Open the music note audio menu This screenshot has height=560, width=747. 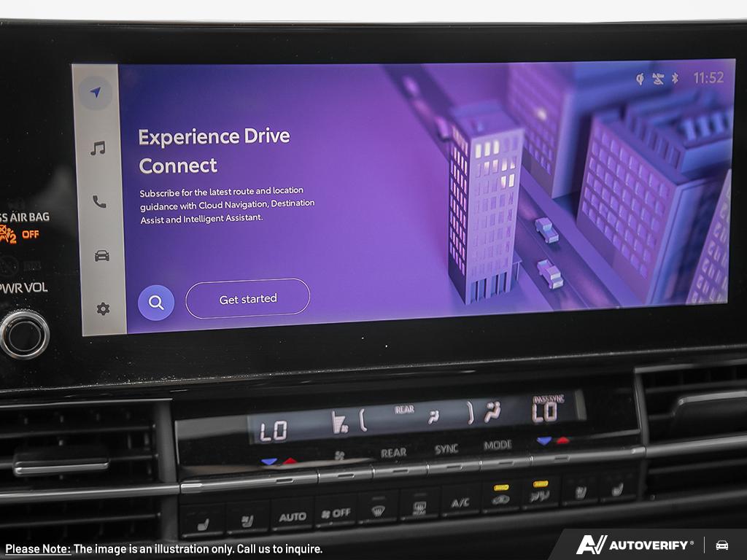pos(98,148)
